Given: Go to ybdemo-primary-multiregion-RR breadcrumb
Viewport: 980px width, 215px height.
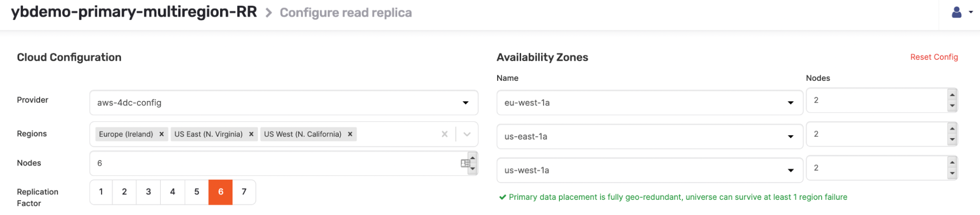Looking at the screenshot, I should (x=134, y=12).
